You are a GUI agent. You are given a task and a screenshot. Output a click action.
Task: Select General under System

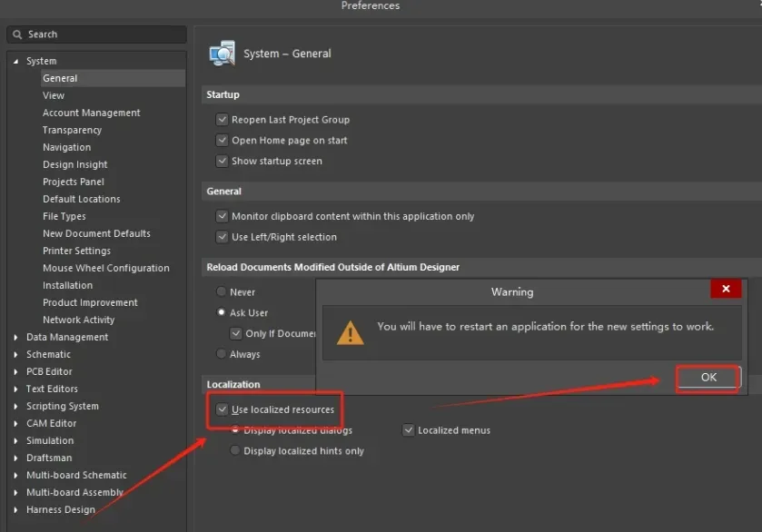[60, 78]
